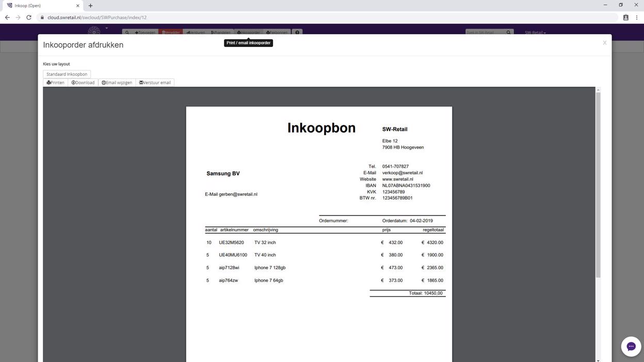Open the Email wijzigen option

click(x=117, y=83)
